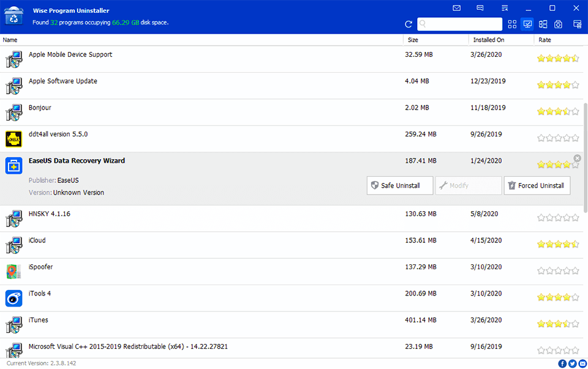
Task: Click the 259.24 MB size value
Action: click(x=421, y=135)
